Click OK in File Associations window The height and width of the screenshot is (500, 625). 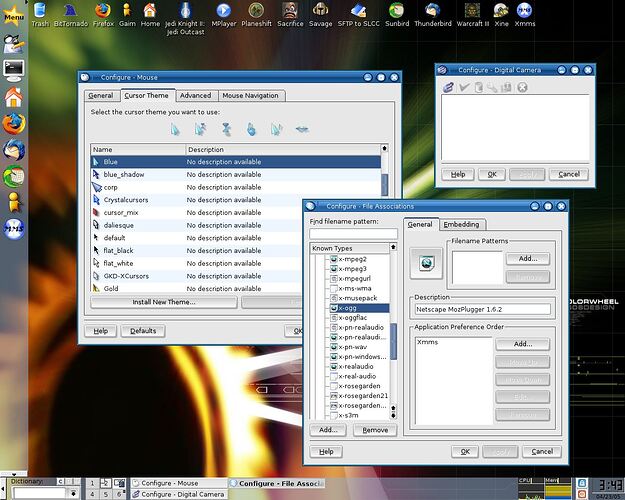pyautogui.click(x=465, y=452)
